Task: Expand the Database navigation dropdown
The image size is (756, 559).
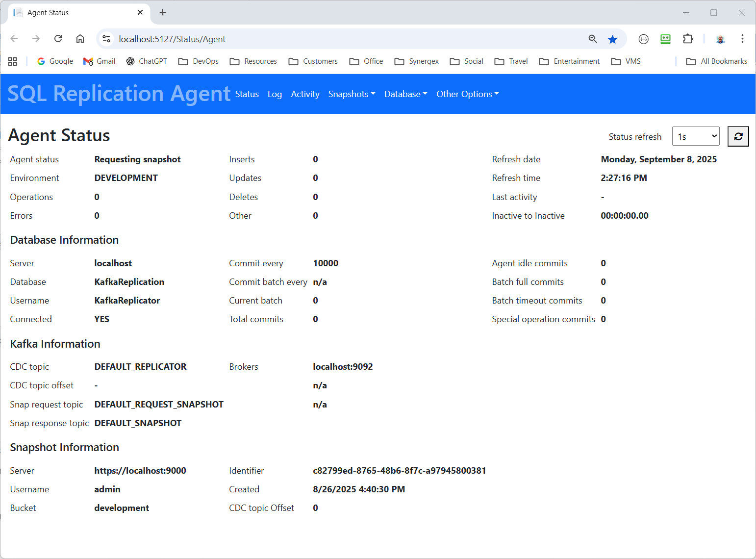Action: pos(405,94)
